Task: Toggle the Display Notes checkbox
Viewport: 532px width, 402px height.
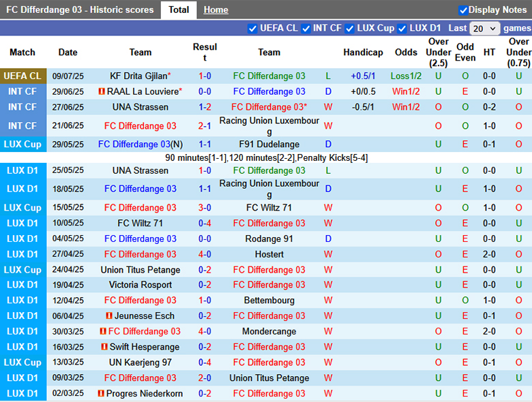Action: point(463,10)
